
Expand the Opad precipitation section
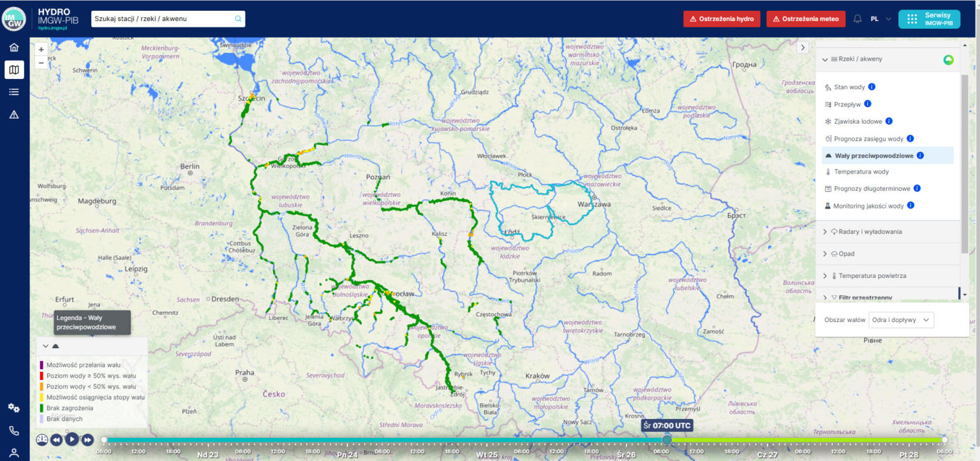pos(846,253)
